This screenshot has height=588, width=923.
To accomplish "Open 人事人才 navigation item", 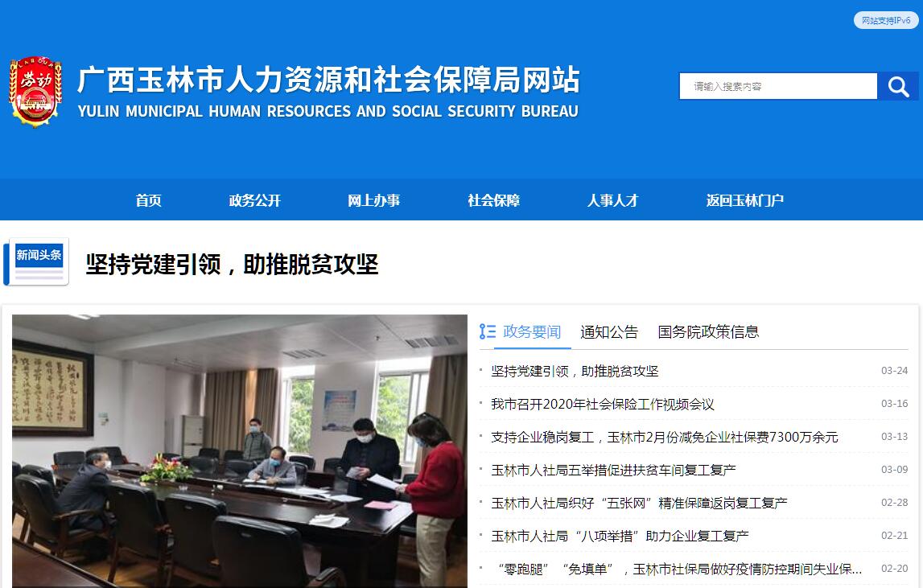I will tap(612, 200).
